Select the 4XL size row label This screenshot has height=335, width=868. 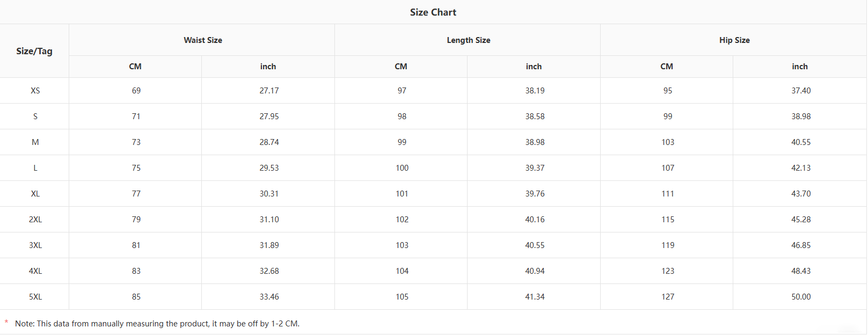(x=35, y=271)
